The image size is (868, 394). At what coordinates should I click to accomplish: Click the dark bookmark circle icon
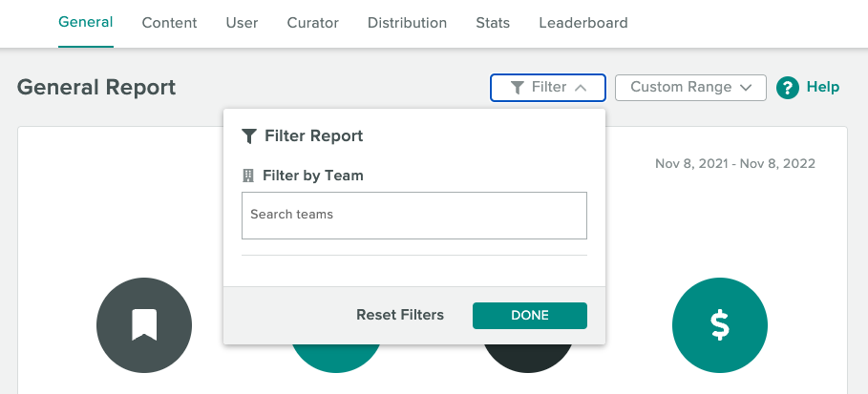[x=144, y=324]
